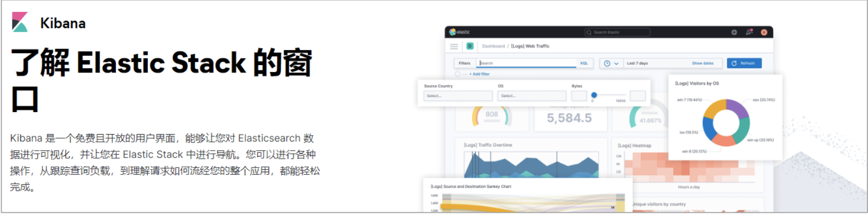Image resolution: width=868 pixels, height=216 pixels.
Task: Click the filter options circle icon
Action: click(x=458, y=74)
